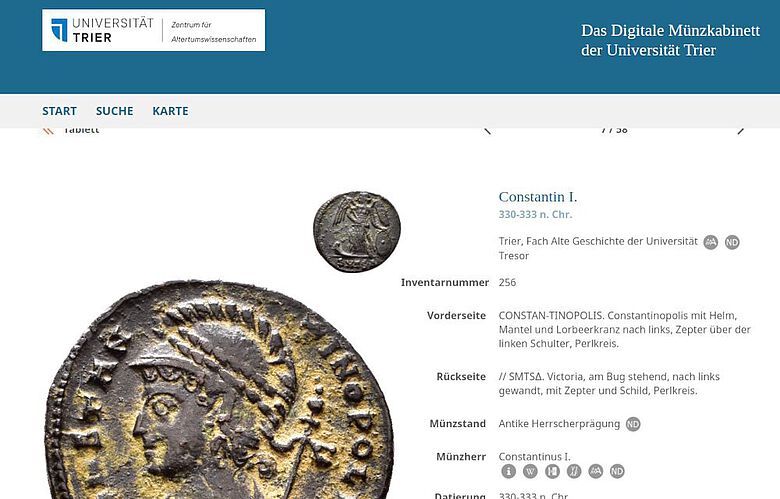Click 'Trier, Fach Alte Geschichte der Universität' text
The image size is (780, 499).
pyautogui.click(x=598, y=241)
